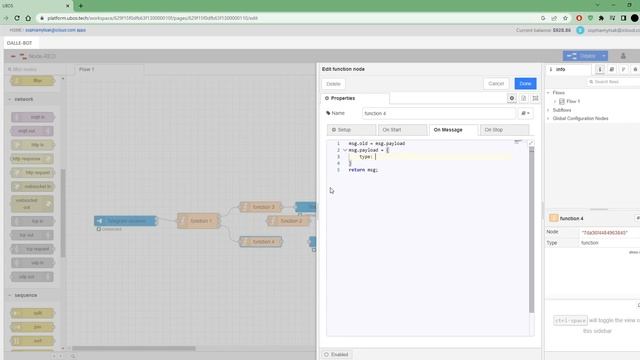Select the function 4 node on canvas
Screen dimensions: 640x360
point(261,242)
